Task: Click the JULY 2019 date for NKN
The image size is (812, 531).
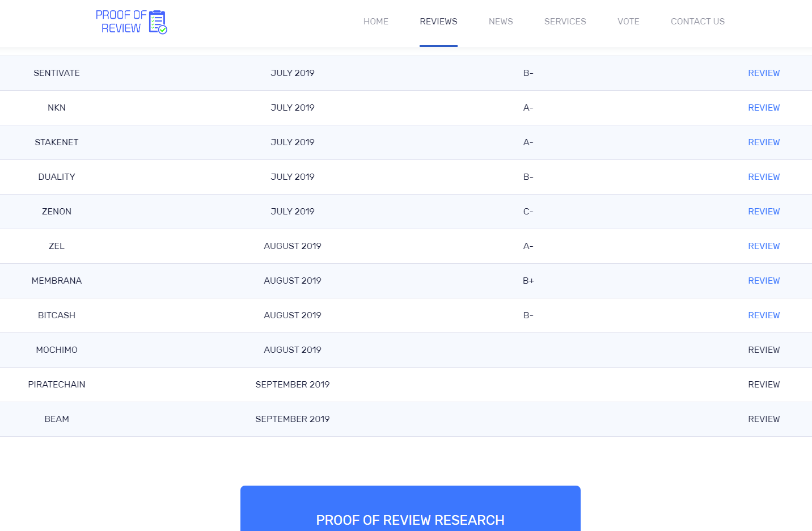Action: click(293, 108)
